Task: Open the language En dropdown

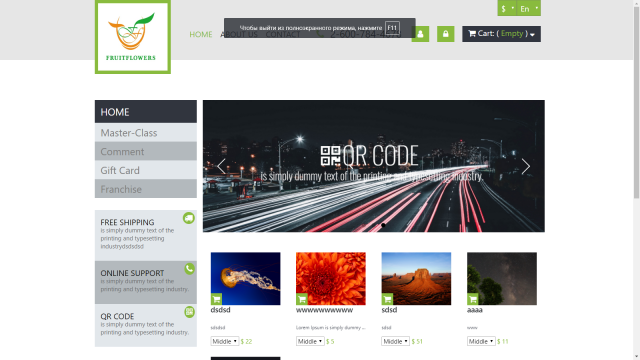Action: [x=529, y=8]
